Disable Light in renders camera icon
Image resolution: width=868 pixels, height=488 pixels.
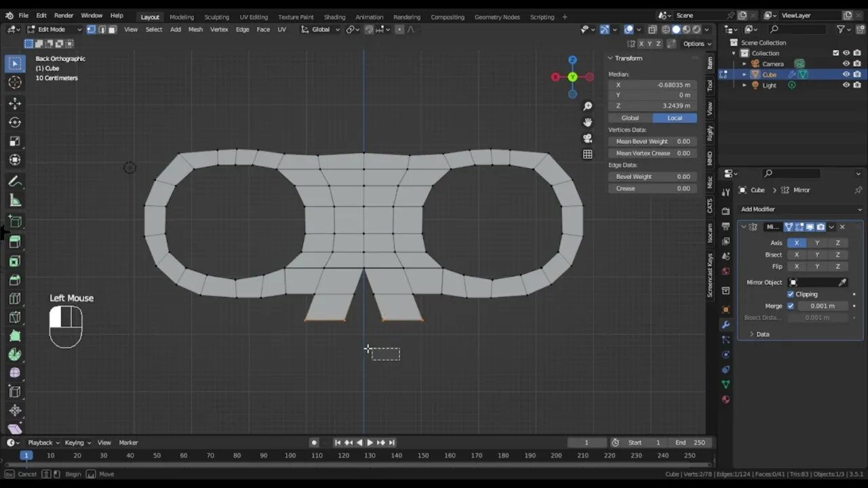857,85
